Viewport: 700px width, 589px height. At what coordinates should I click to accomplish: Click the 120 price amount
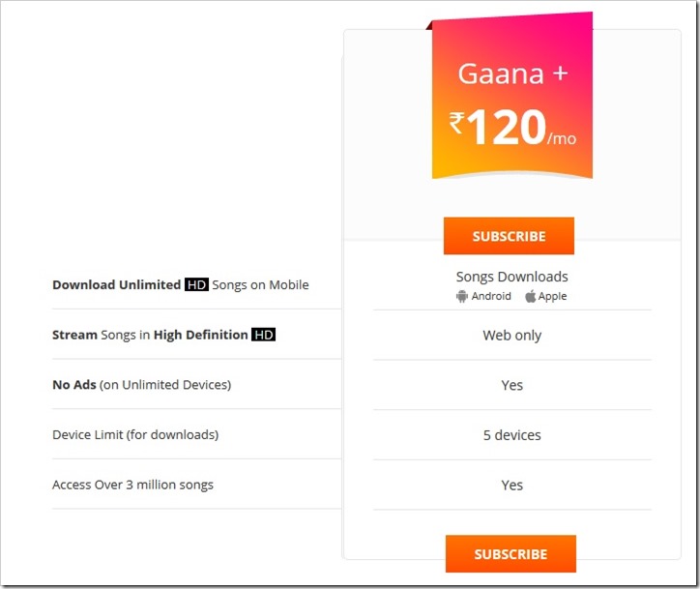click(x=505, y=129)
